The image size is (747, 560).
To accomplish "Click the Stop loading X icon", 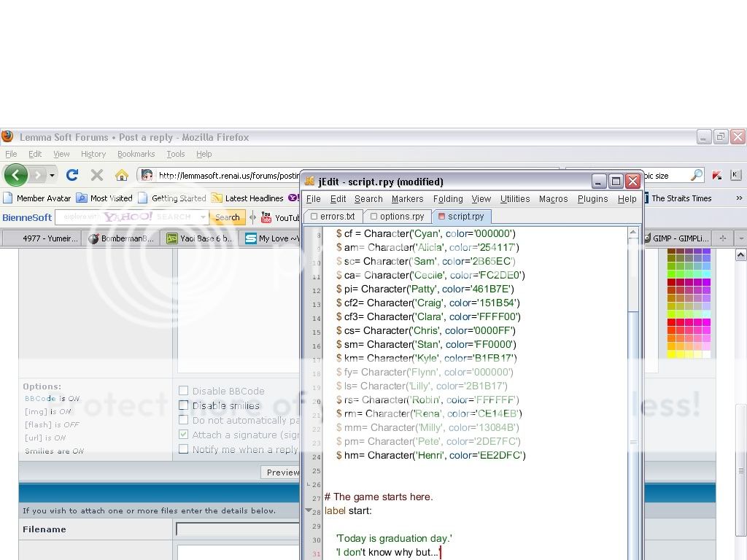I will [x=96, y=175].
